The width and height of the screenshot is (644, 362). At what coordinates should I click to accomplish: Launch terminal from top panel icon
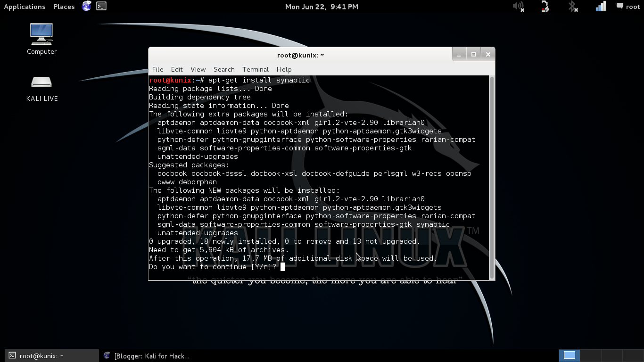pos(101,6)
